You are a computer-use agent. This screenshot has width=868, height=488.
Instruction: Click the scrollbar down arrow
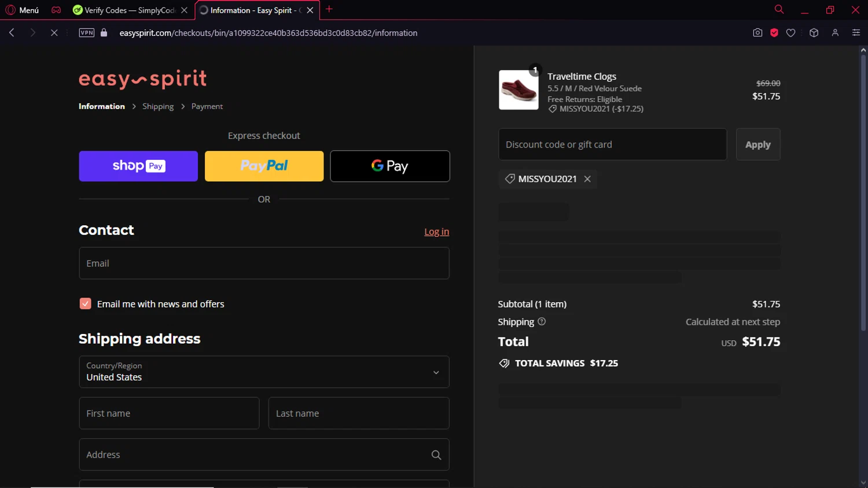(863, 483)
